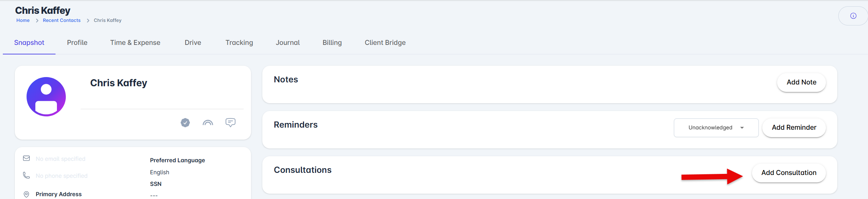This screenshot has height=199, width=868.
Task: Follow the Recent Contacts breadcrumb link
Action: coord(62,21)
